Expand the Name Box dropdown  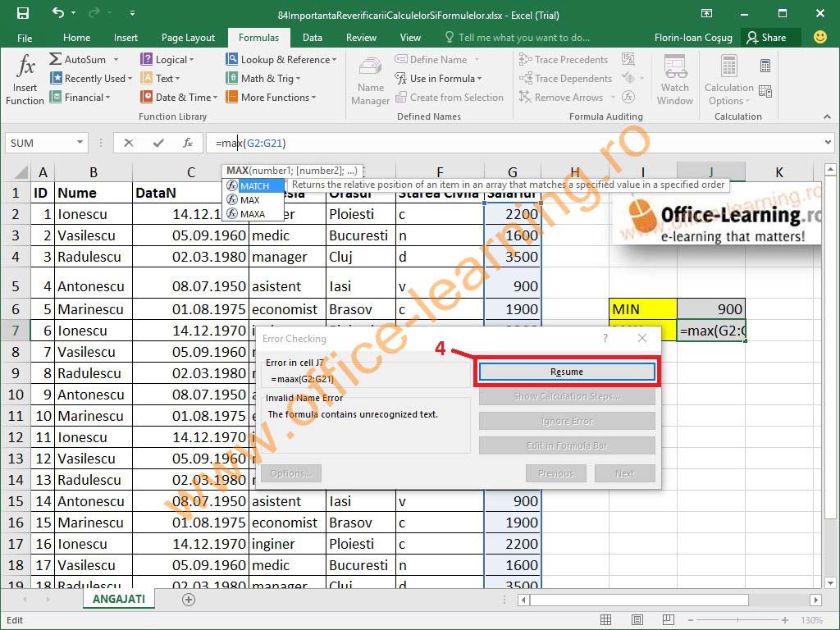click(80, 143)
